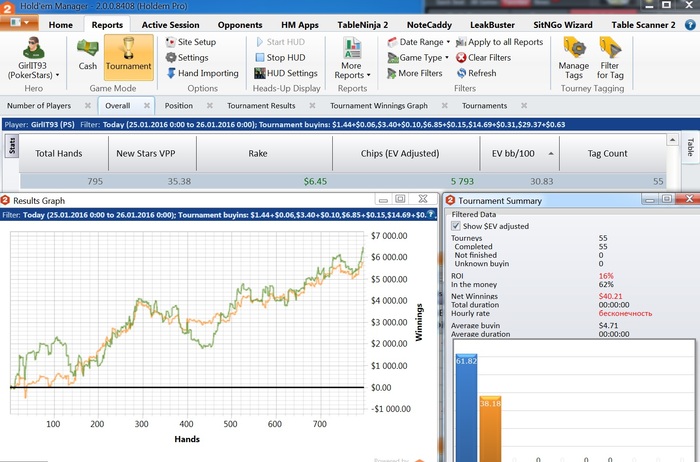Viewport: 700px width, 462px height.
Task: Click the stats table scroll up arrow
Action: point(673,140)
